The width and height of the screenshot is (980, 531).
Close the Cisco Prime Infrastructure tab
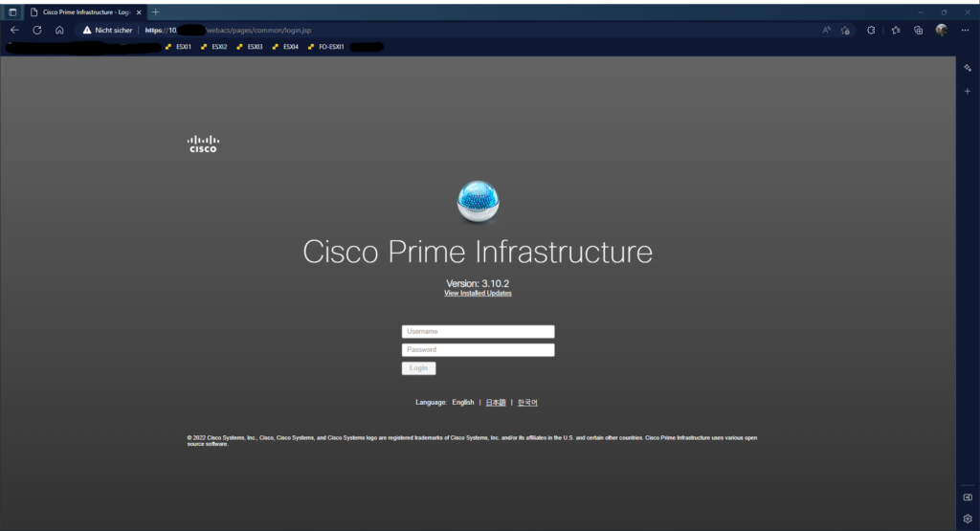pyautogui.click(x=139, y=12)
